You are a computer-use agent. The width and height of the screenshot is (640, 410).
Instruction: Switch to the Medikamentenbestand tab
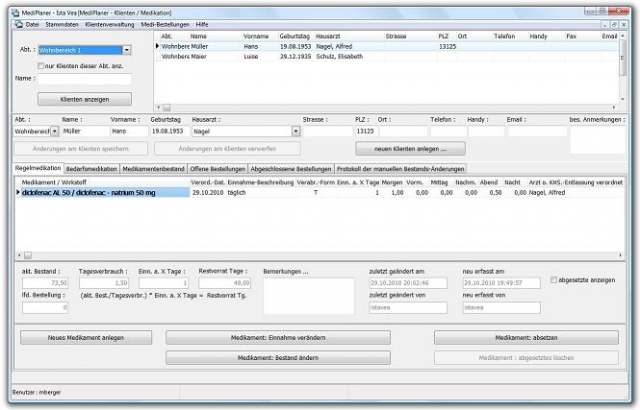(153, 169)
